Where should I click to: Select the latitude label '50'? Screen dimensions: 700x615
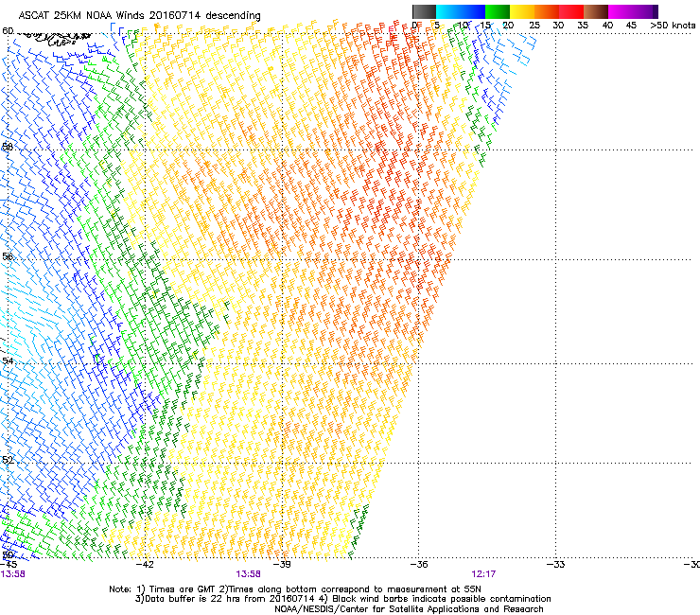point(8,554)
